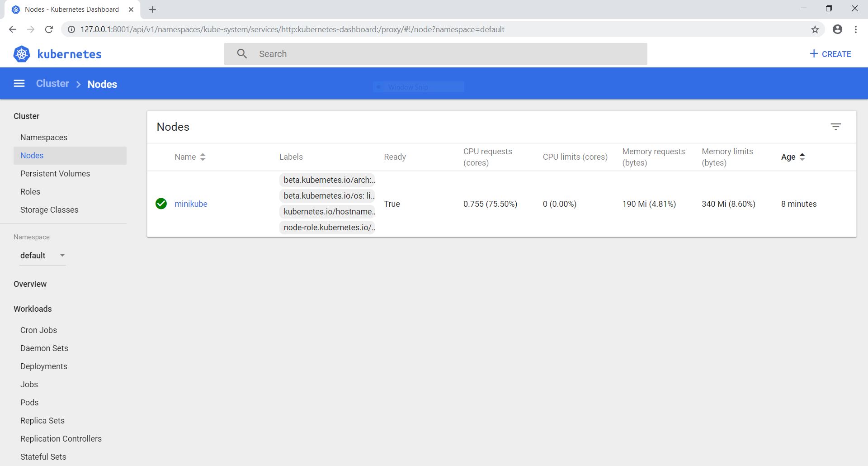Click the 0.755 (75.50%) CPU requests value
The height and width of the screenshot is (466, 868).
click(491, 204)
